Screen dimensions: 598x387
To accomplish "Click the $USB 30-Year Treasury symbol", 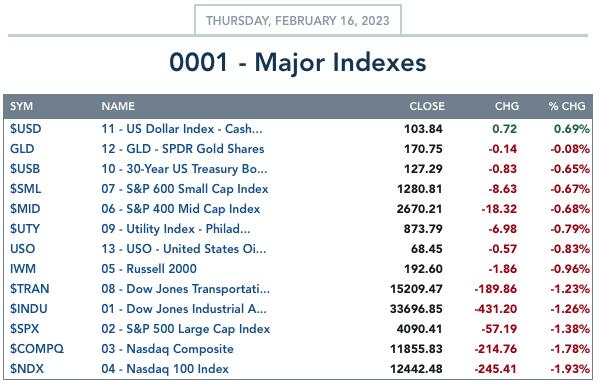I will point(25,169).
